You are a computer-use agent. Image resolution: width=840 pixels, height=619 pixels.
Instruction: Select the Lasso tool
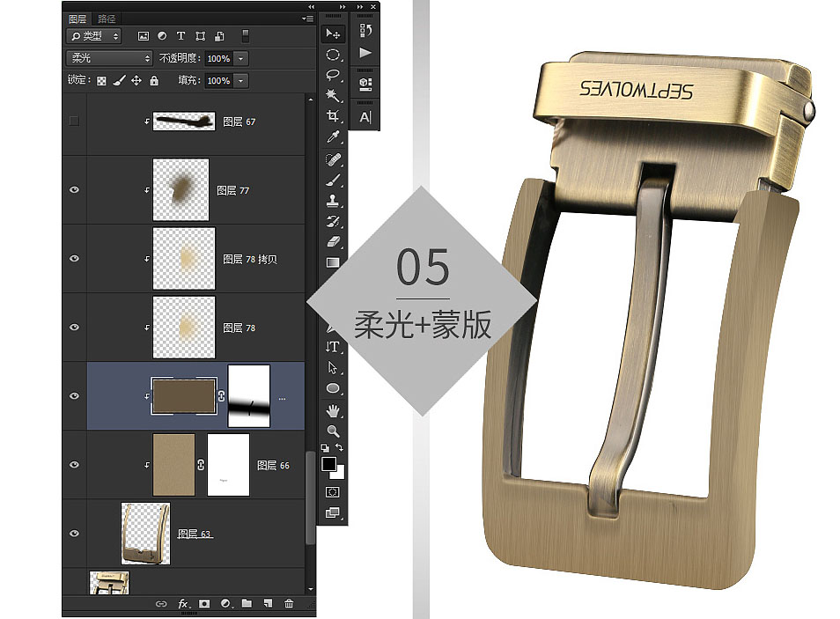[x=333, y=75]
